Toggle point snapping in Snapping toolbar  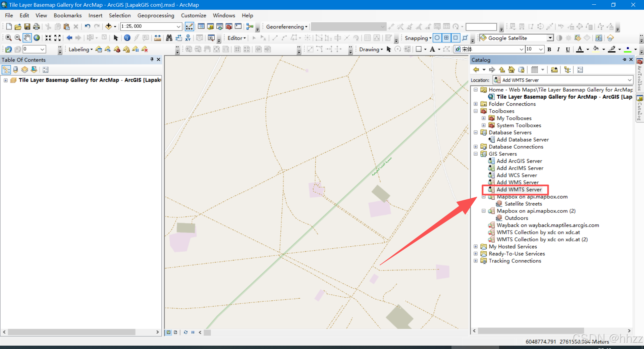[x=437, y=38]
